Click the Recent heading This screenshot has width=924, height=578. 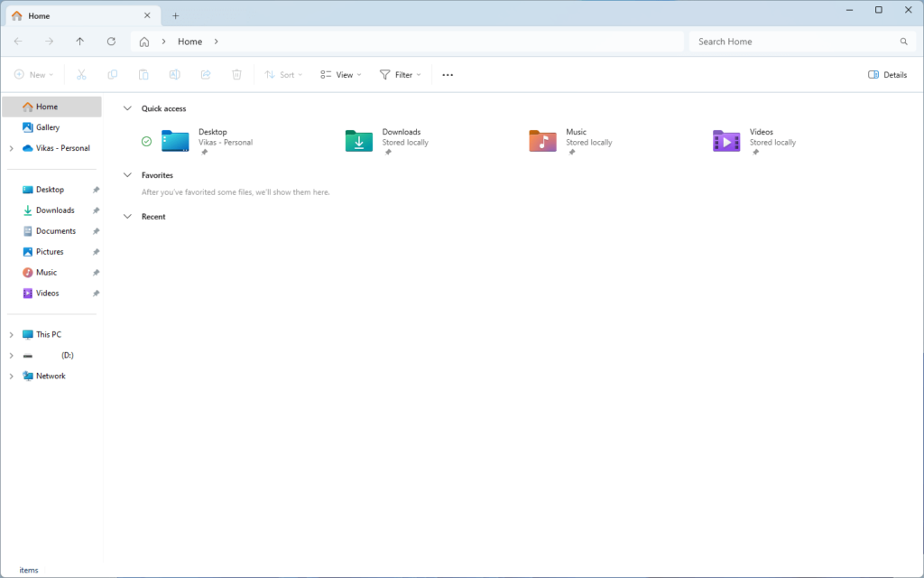click(x=153, y=217)
